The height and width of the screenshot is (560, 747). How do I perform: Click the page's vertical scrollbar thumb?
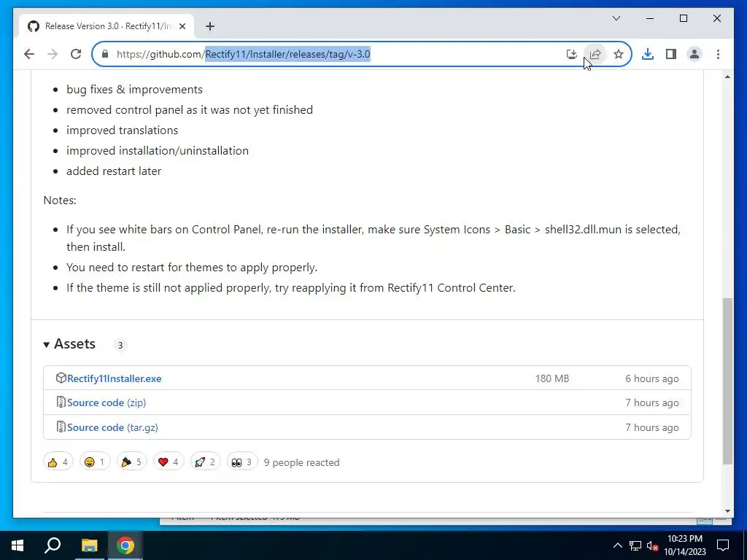coord(727,381)
